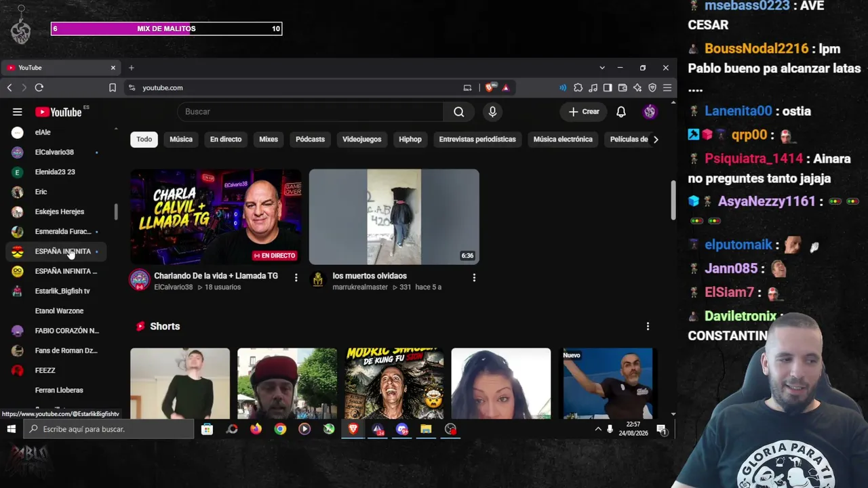Open the Brave Wallet icon

point(623,87)
